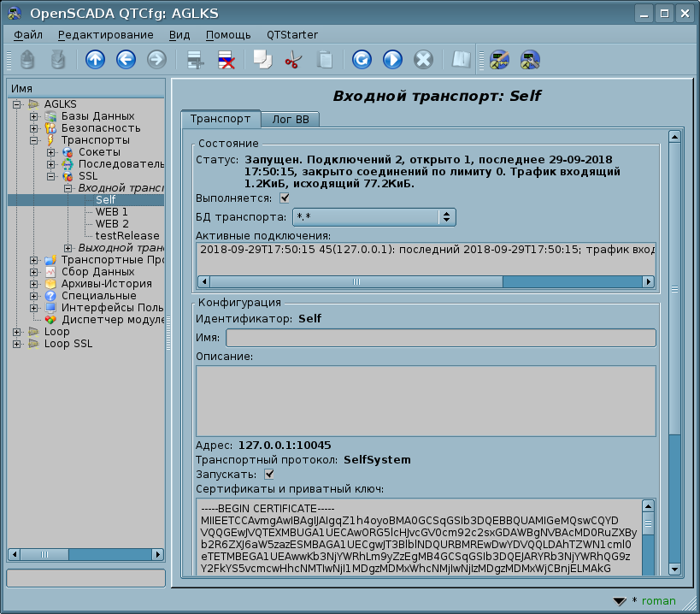Collapse the SSL tree node

pos(51,176)
